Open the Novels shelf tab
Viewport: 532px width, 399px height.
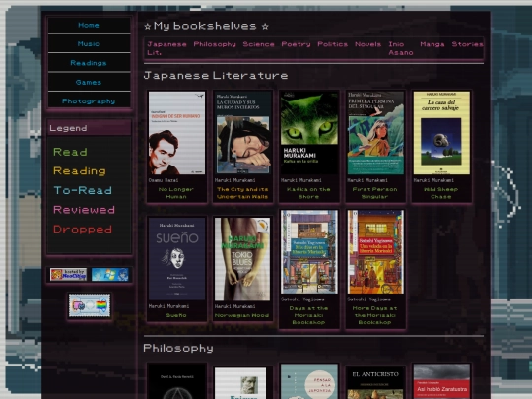[x=367, y=44]
